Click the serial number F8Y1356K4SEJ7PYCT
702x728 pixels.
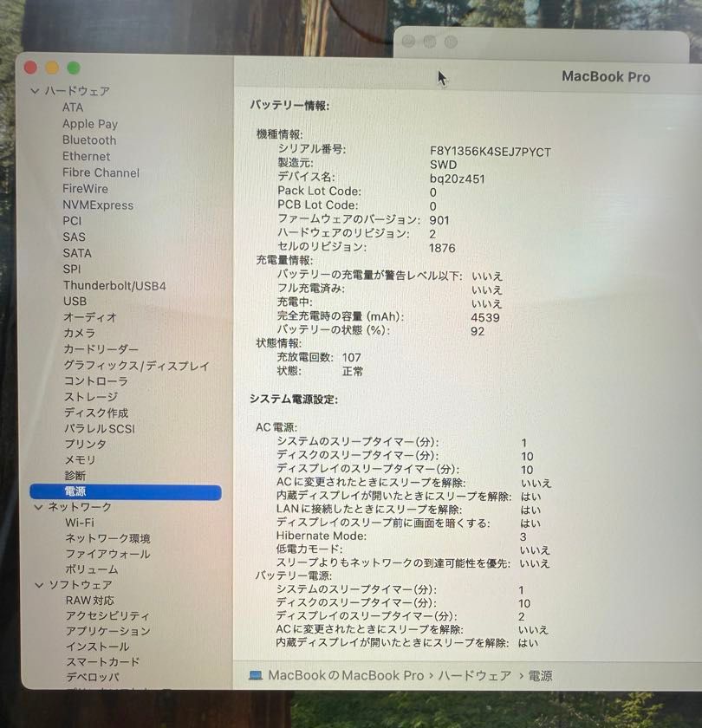coord(491,153)
